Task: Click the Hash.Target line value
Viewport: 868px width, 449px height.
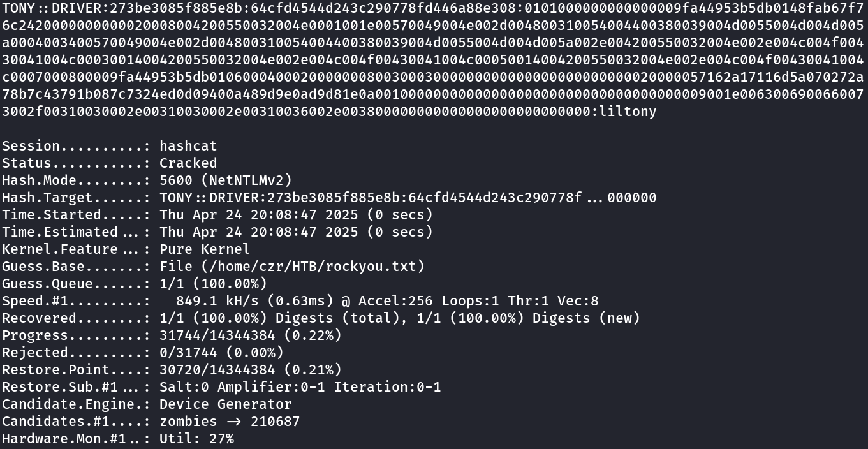Action: point(408,198)
